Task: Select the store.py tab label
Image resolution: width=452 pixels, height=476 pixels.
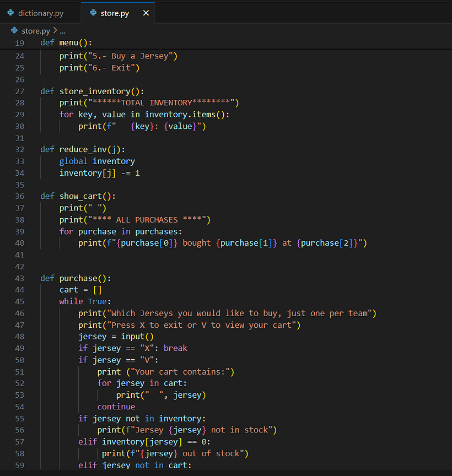Action: [x=115, y=13]
